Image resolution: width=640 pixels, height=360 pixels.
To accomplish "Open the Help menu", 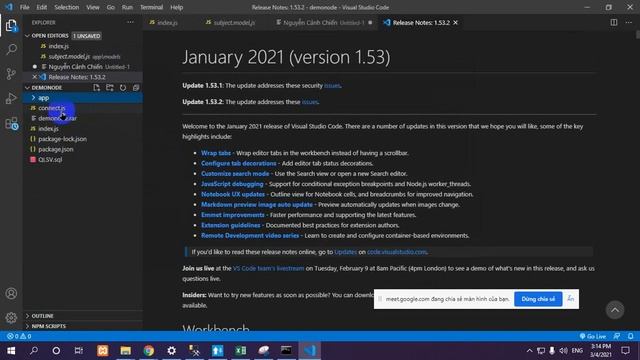I will tap(176, 7).
